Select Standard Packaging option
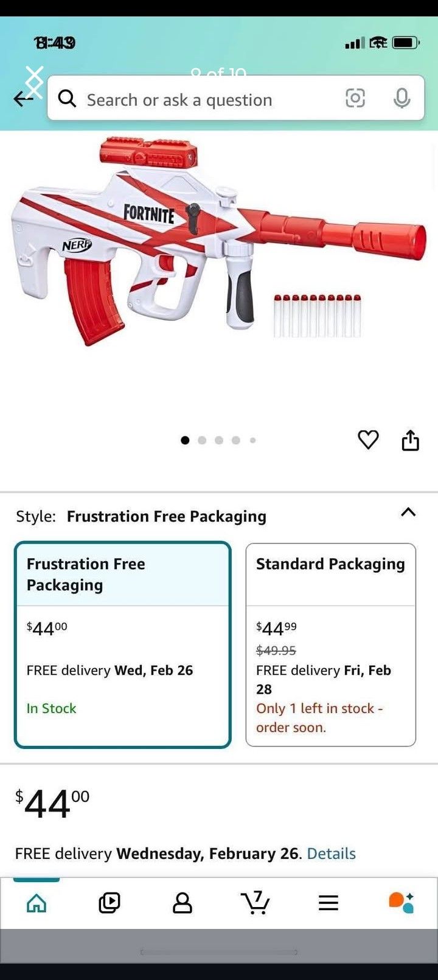 click(x=330, y=644)
